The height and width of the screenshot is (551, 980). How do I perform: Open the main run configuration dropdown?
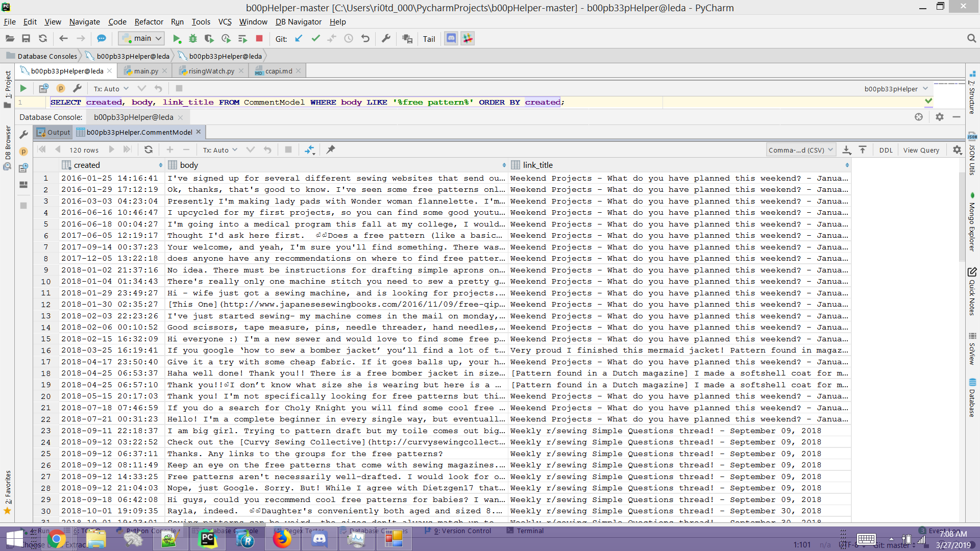(x=142, y=39)
